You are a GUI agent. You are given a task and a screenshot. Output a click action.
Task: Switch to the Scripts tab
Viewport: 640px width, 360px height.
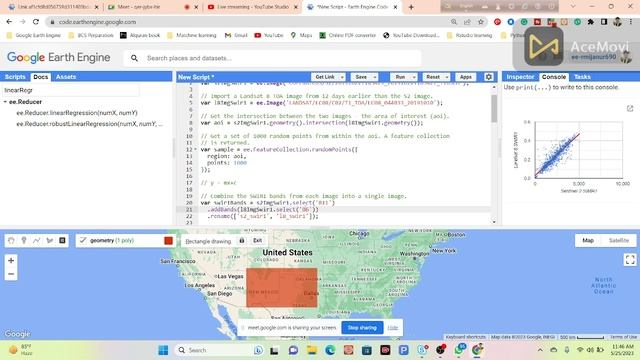15,77
